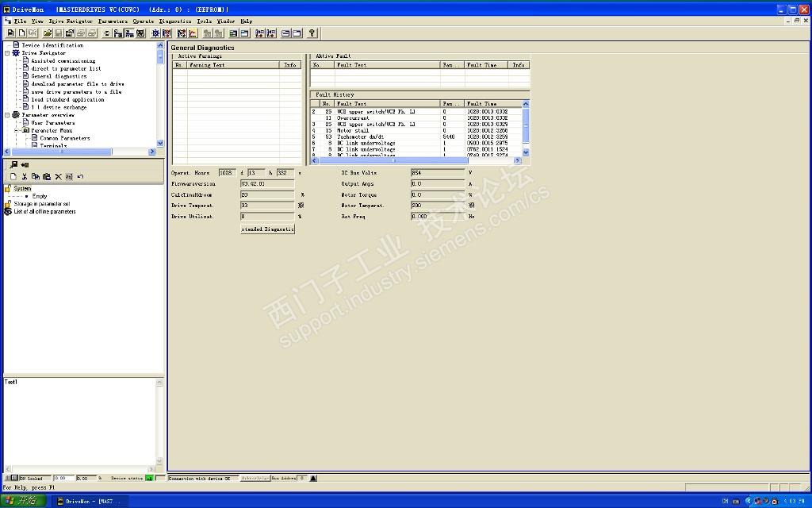Viewport: 812px width, 508px height.
Task: Click the arrow-to-box icon above the System tree
Action: click(25, 165)
